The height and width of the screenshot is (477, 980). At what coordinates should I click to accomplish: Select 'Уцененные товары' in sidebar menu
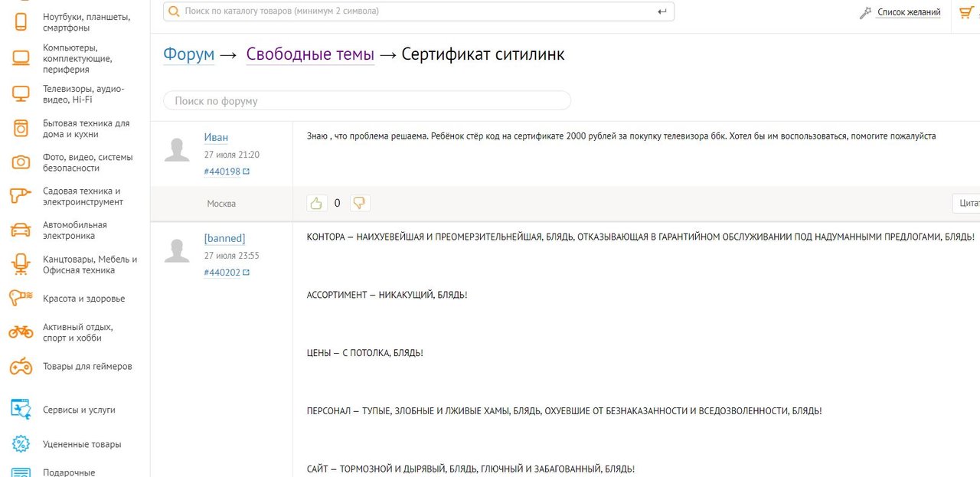point(82,444)
